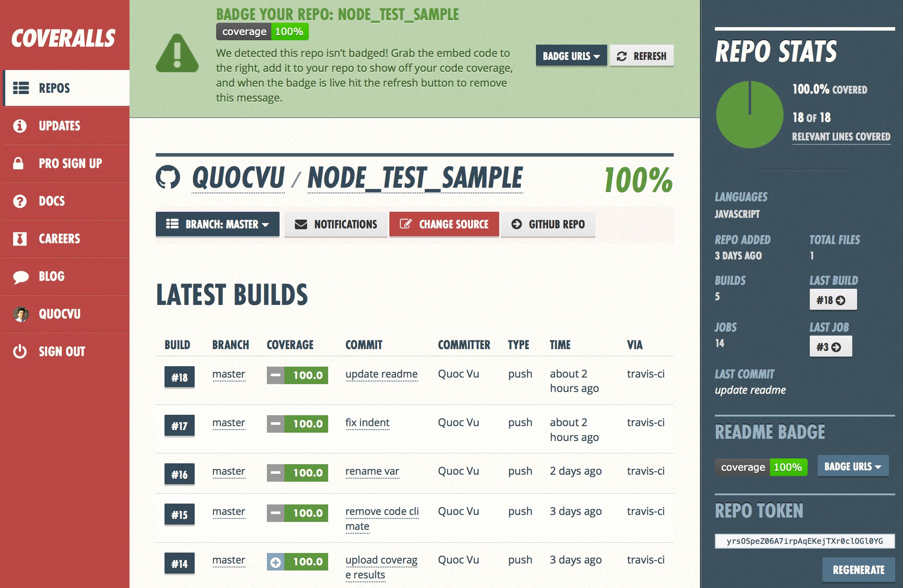Click the Refresh button
This screenshot has height=588, width=903.
pyautogui.click(x=642, y=55)
